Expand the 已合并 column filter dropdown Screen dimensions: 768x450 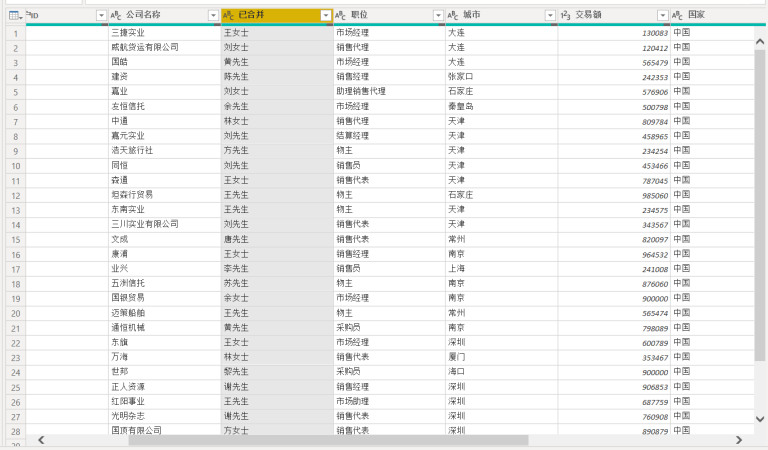point(325,15)
